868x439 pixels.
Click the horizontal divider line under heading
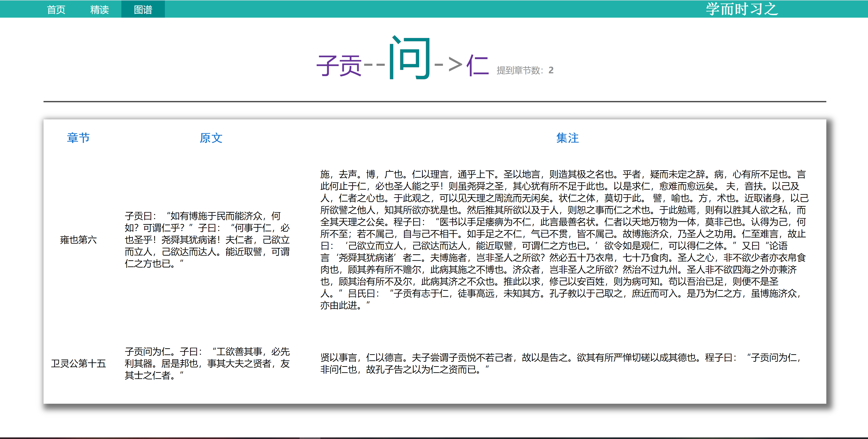[x=435, y=101]
